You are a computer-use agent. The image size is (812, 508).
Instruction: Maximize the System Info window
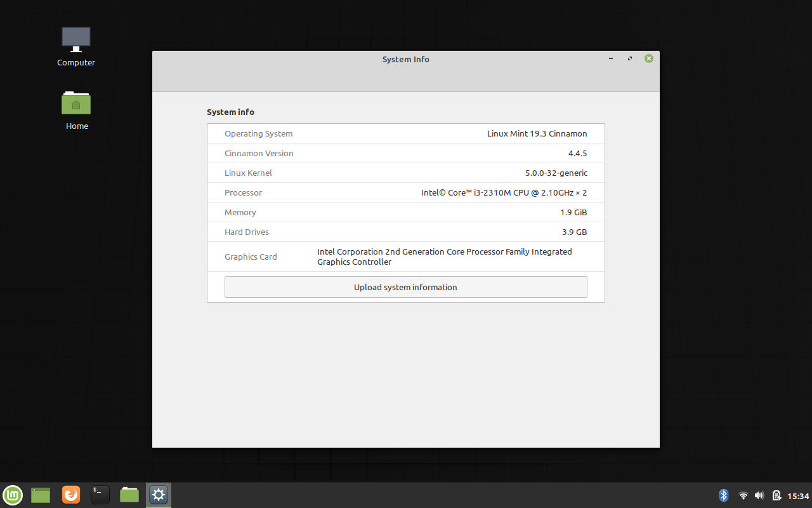pos(630,58)
